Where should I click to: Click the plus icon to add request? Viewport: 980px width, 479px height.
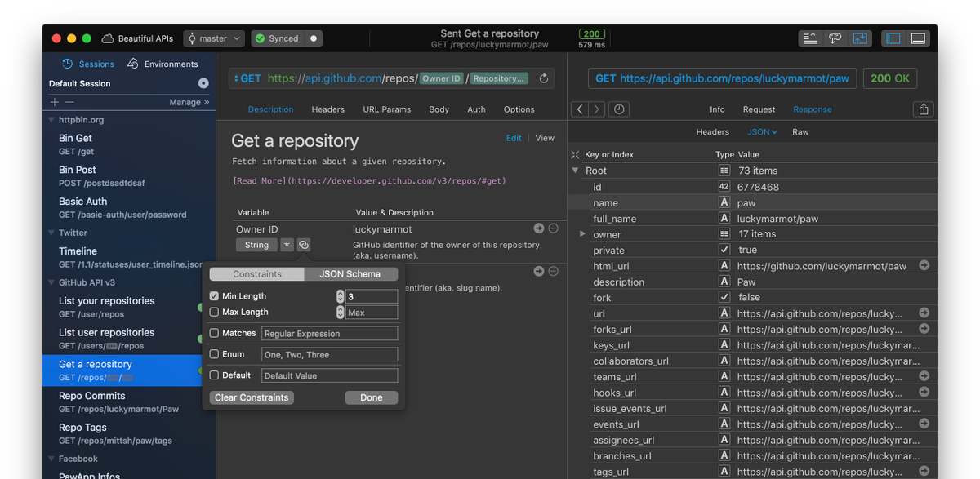pos(55,102)
